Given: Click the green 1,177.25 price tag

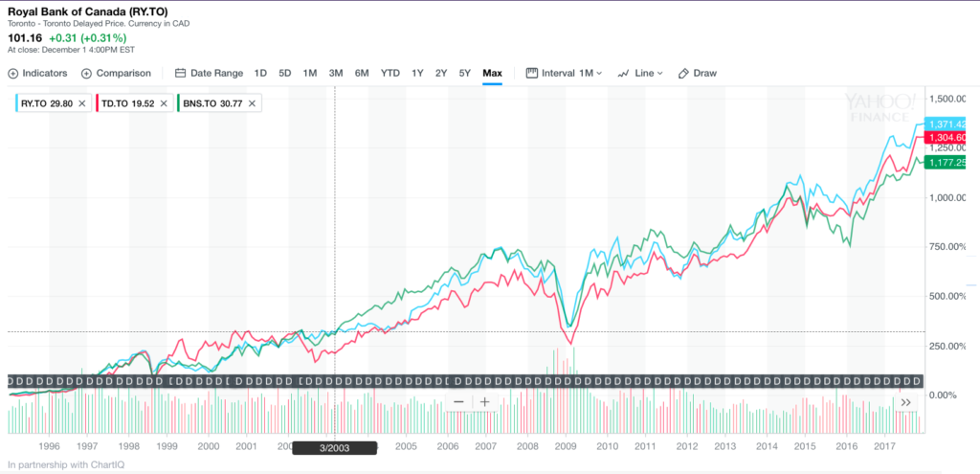Looking at the screenshot, I should [x=946, y=163].
